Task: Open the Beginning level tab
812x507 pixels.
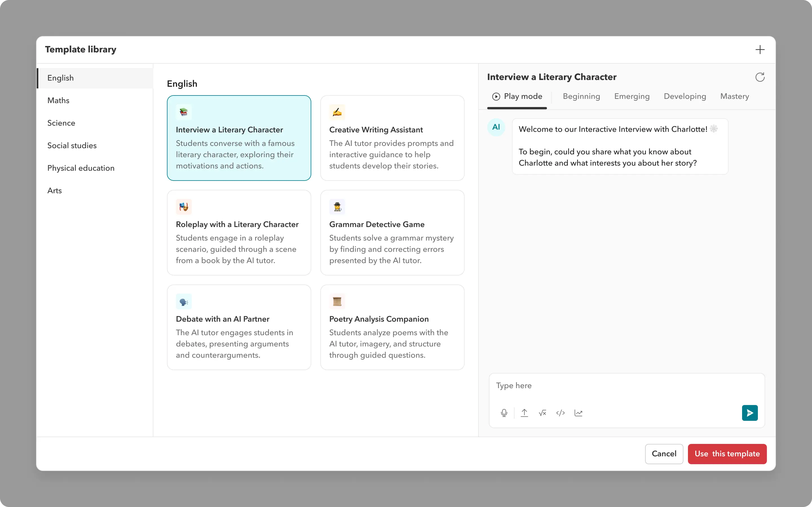Action: [581, 96]
